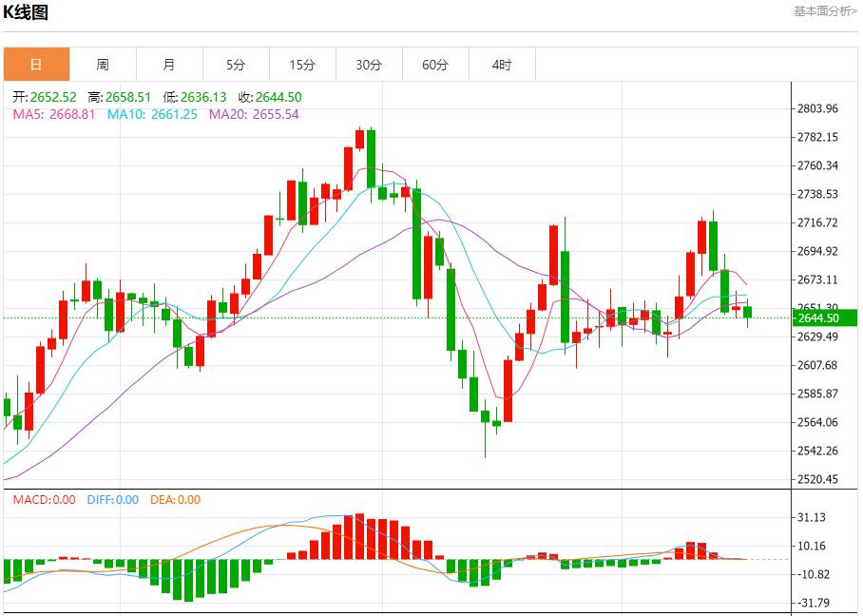Click the MA20 2655.54 indicator label
The width and height of the screenshot is (863, 616).
[254, 114]
